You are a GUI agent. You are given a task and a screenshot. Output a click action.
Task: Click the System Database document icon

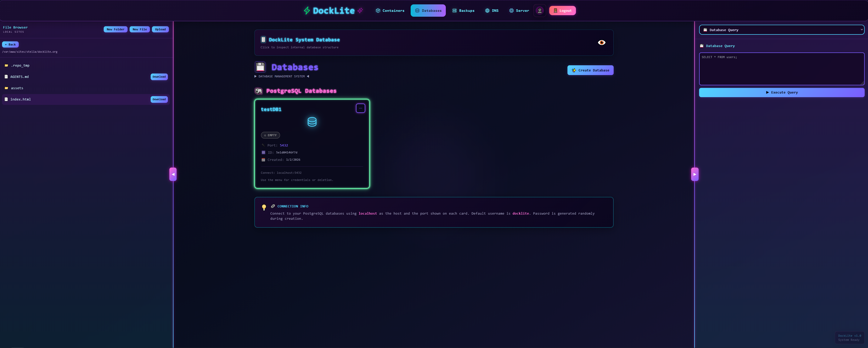point(263,40)
